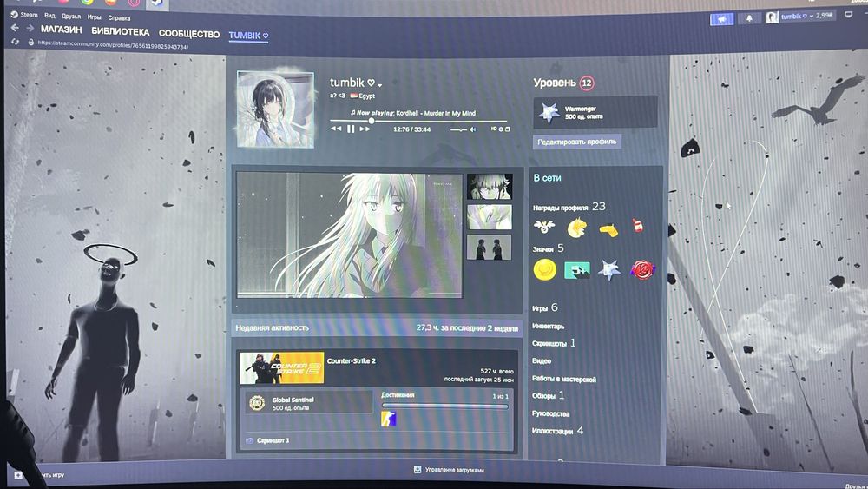Image resolution: width=868 pixels, height=489 pixels.
Task: Open the Скриншот 1 link under CS2
Action: click(273, 441)
